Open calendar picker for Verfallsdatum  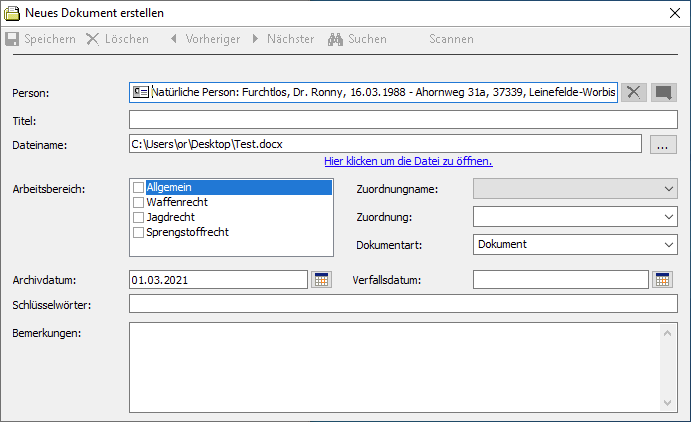[662, 279]
